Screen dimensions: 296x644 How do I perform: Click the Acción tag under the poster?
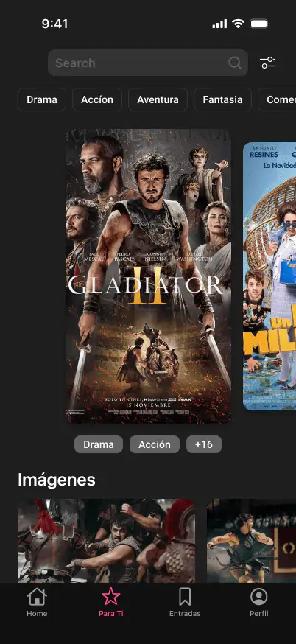[x=155, y=444]
